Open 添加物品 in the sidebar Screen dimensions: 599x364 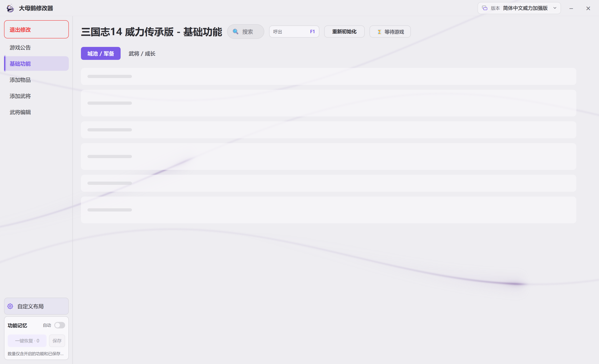pos(36,80)
